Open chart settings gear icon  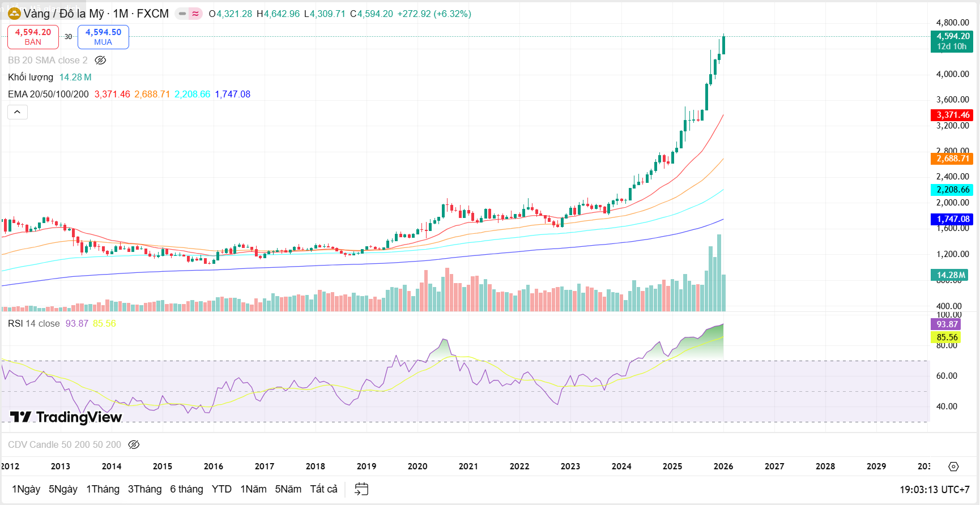pos(953,467)
